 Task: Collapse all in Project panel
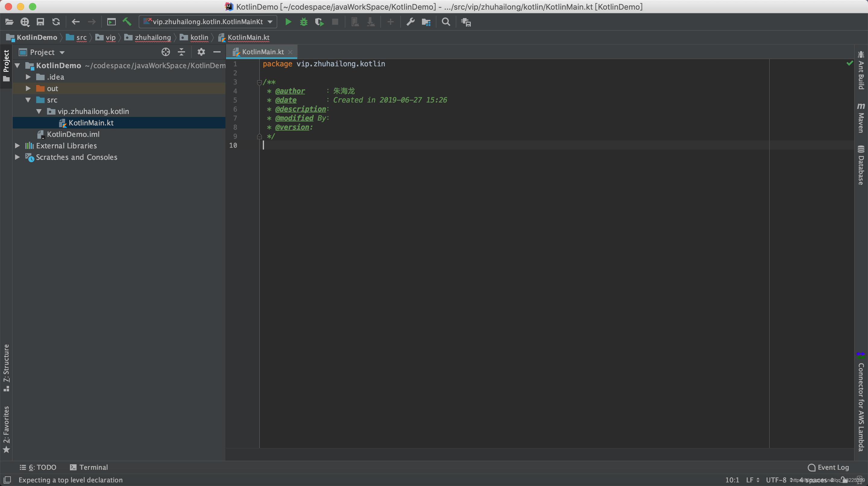181,52
